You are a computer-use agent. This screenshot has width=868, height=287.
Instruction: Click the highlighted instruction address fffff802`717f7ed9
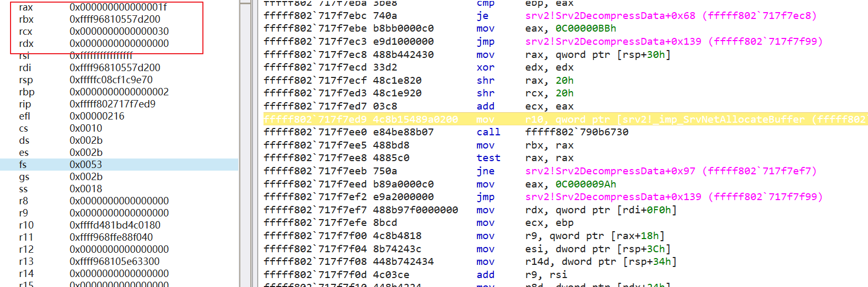click(x=315, y=120)
